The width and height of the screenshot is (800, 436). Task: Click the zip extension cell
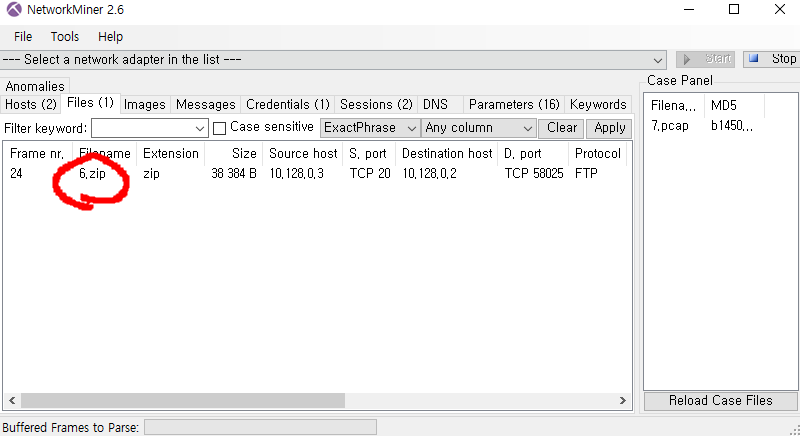tap(151, 174)
